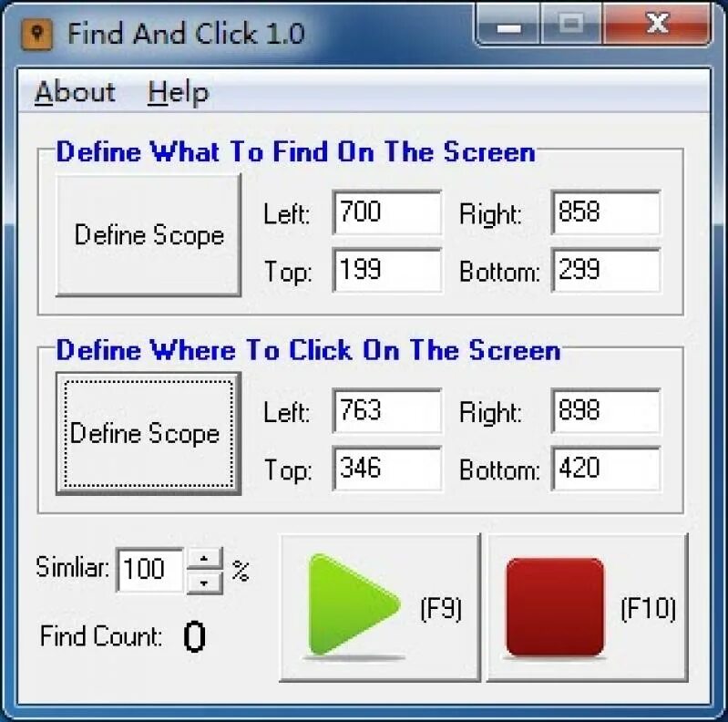Select the Bottom field showing 299
The height and width of the screenshot is (722, 728).
coord(606,270)
